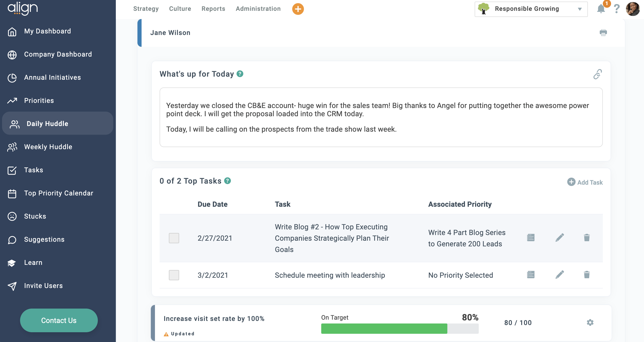Open settings gear for Increase visit set rate
Image resolution: width=644 pixels, height=342 pixels.
[x=590, y=322]
